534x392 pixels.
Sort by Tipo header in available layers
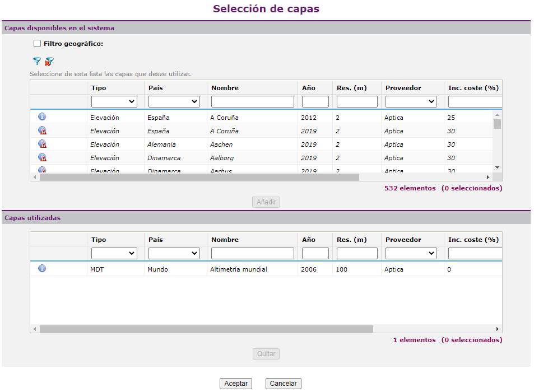click(99, 88)
